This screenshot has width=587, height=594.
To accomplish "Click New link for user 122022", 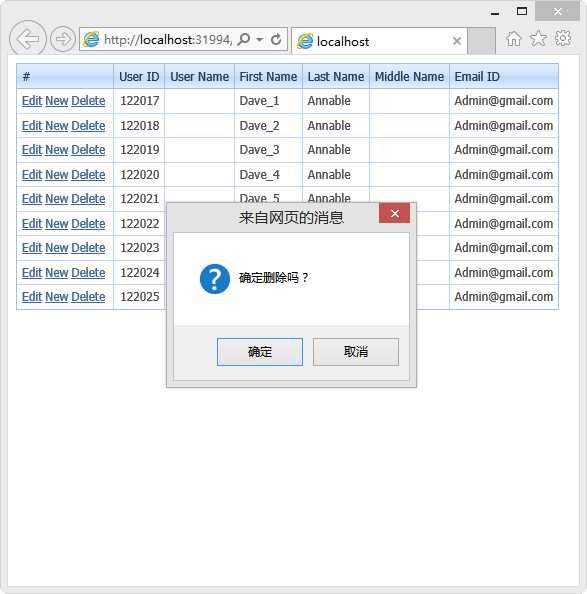I will [x=57, y=224].
